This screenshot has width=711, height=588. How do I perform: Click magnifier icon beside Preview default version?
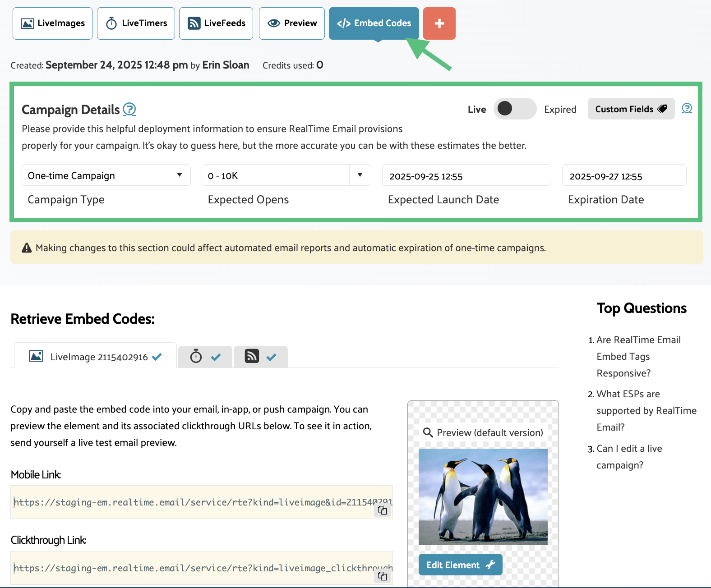(428, 432)
